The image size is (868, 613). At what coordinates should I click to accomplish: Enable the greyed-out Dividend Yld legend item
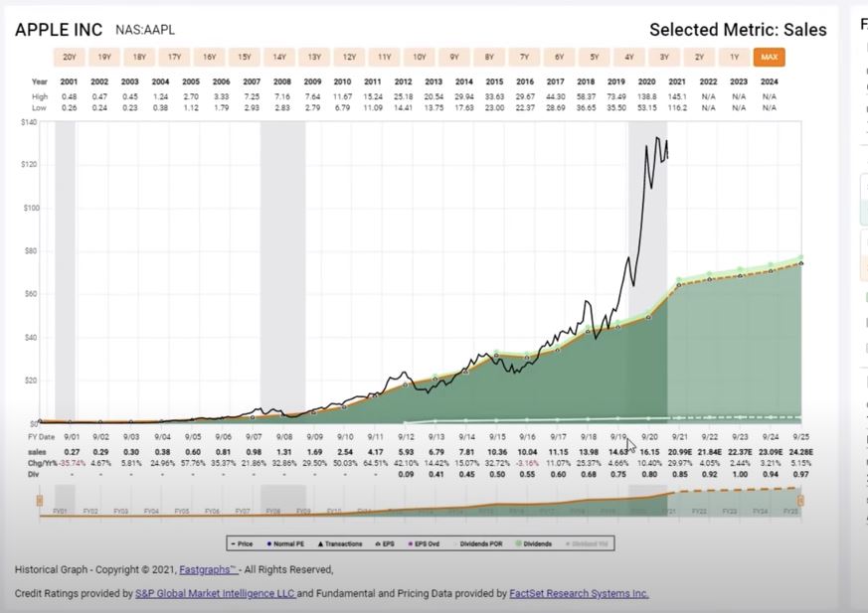pyautogui.click(x=587, y=543)
